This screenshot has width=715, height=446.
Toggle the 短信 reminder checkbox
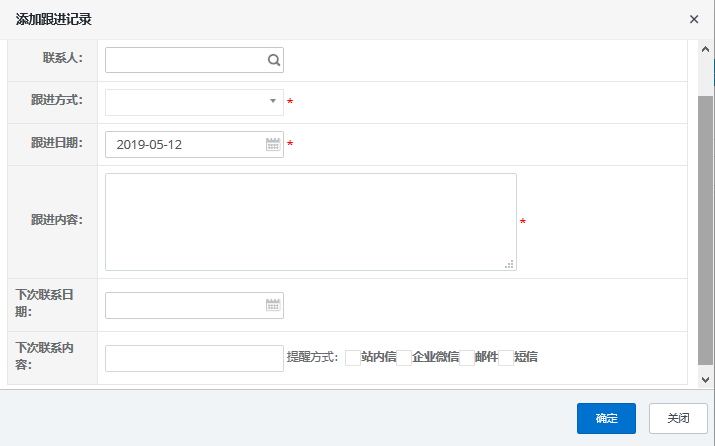pyautogui.click(x=506, y=357)
